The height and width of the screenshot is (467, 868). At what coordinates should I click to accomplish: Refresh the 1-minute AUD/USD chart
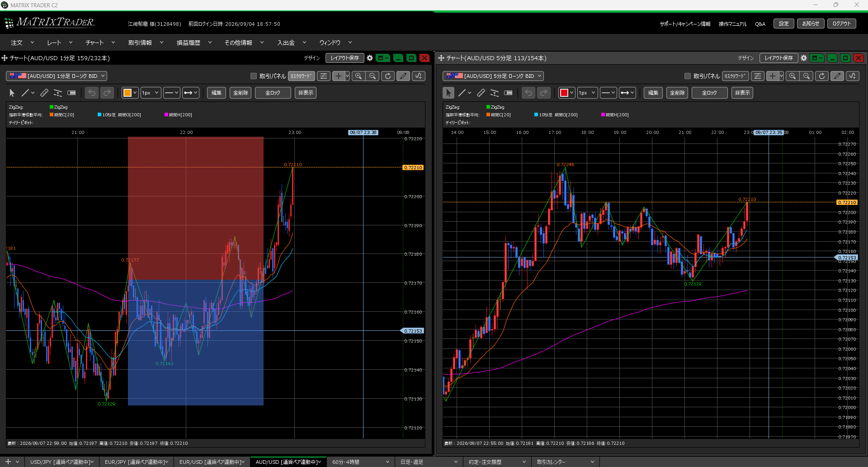tap(388, 76)
